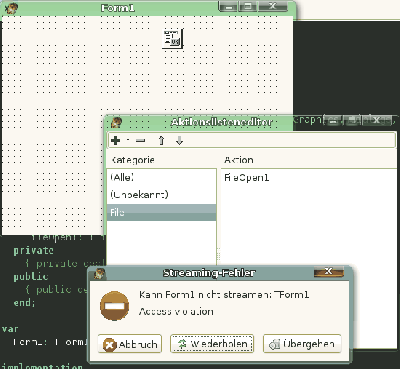Delete the action with minus icon

[x=141, y=140]
